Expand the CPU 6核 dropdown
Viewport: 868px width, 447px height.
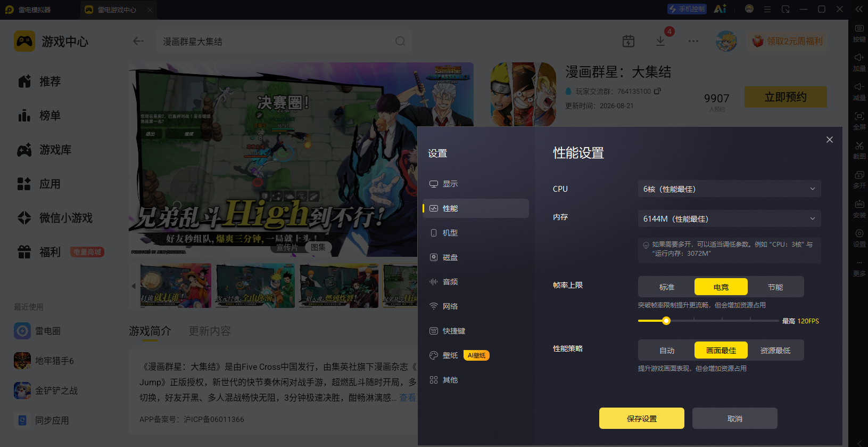pos(729,189)
